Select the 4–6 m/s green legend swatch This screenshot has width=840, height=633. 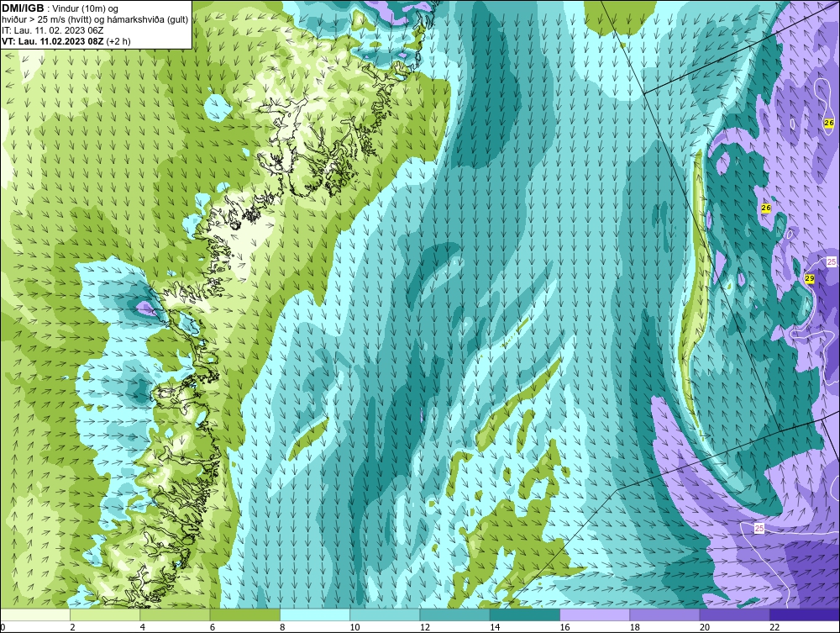coord(176,615)
